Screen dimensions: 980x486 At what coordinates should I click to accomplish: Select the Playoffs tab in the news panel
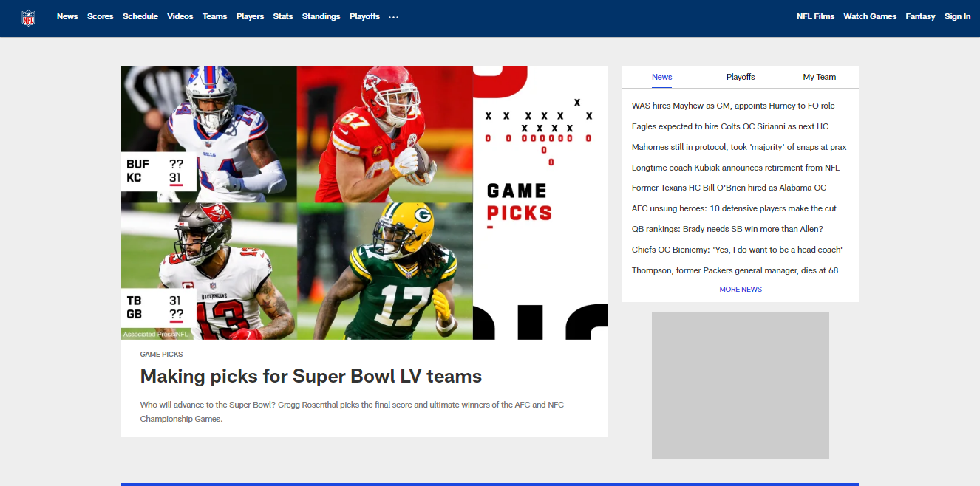pyautogui.click(x=741, y=77)
